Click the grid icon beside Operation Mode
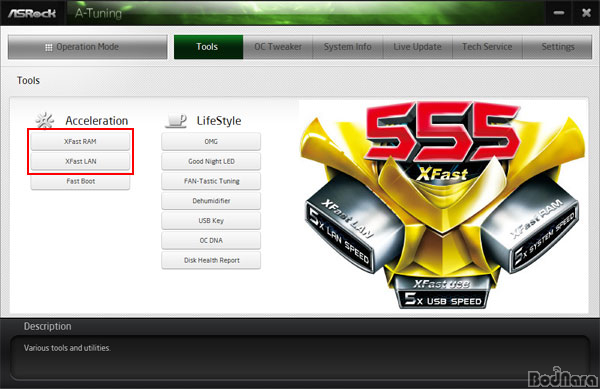Image resolution: width=600 pixels, height=389 pixels. [x=49, y=47]
